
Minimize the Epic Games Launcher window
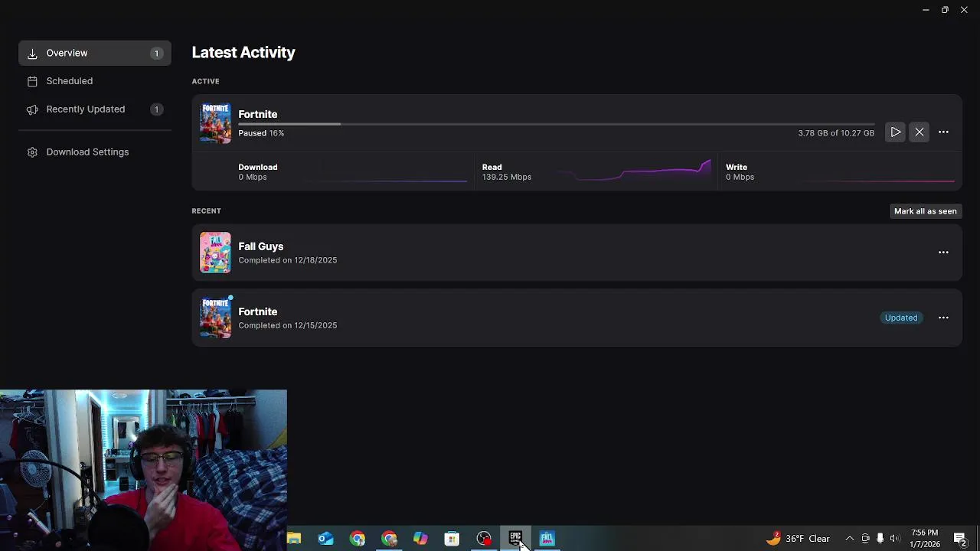pyautogui.click(x=926, y=10)
